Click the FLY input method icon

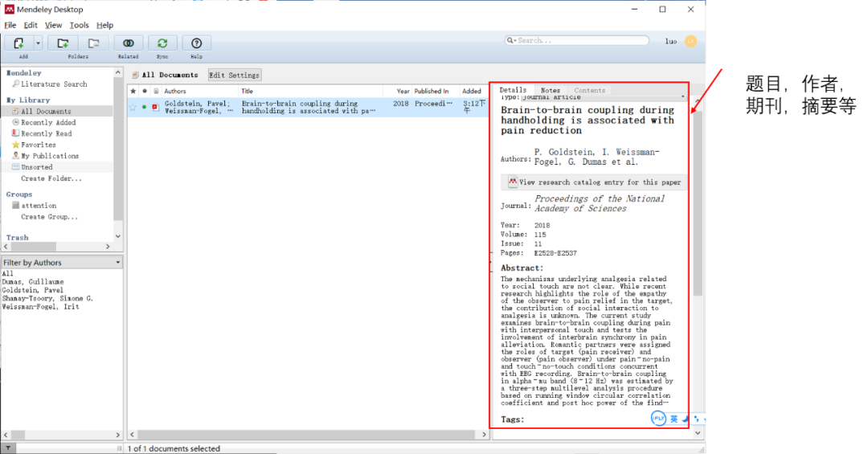(658, 419)
